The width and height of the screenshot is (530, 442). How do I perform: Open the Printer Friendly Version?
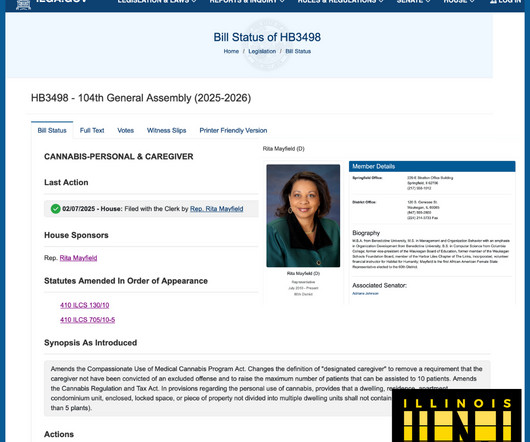(x=233, y=130)
